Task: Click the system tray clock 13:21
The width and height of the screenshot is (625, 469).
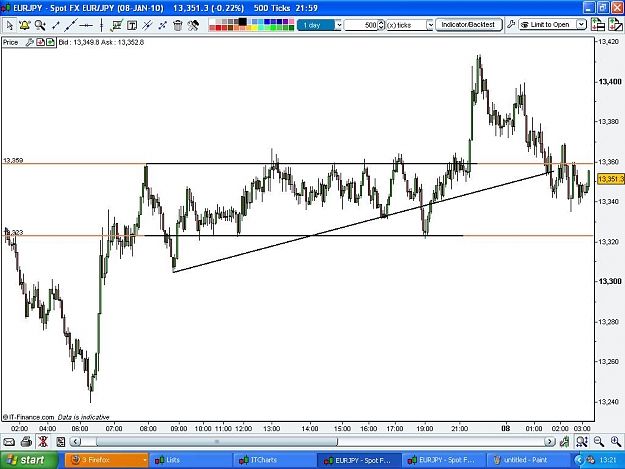Action: (608, 460)
